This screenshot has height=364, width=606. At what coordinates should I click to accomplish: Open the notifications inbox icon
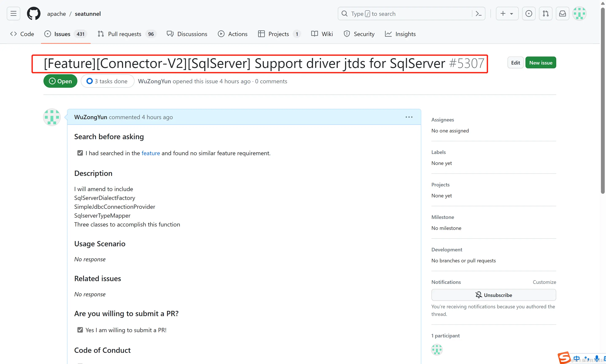[x=562, y=13]
